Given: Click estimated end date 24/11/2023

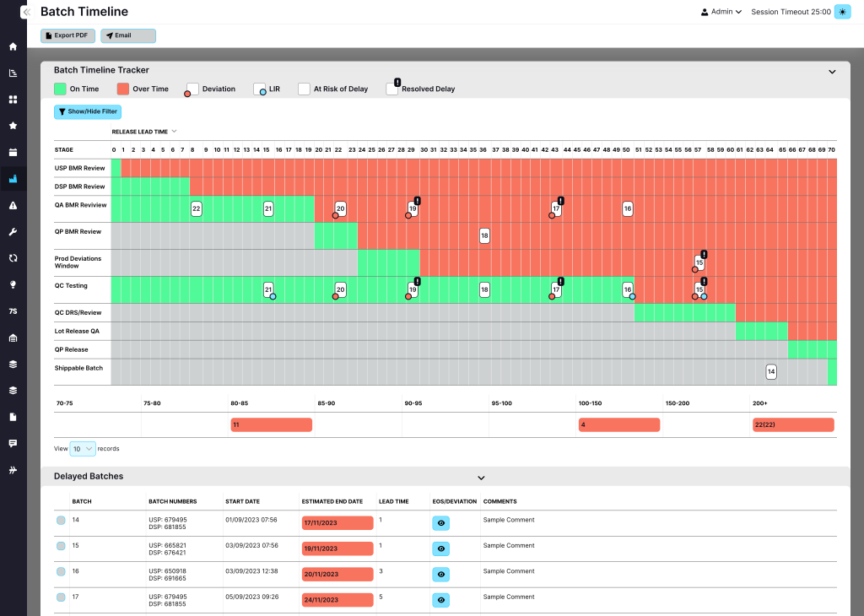Looking at the screenshot, I should pyautogui.click(x=337, y=600).
